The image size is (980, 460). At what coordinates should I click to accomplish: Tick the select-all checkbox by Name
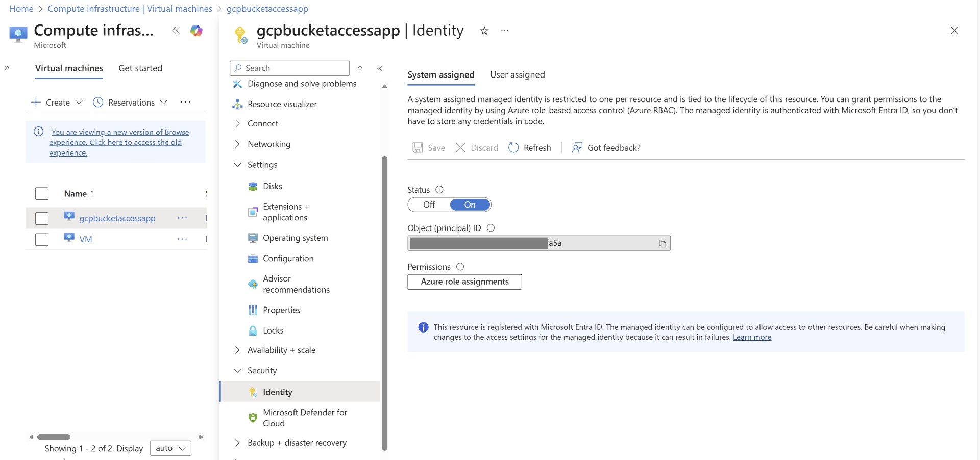click(x=42, y=194)
